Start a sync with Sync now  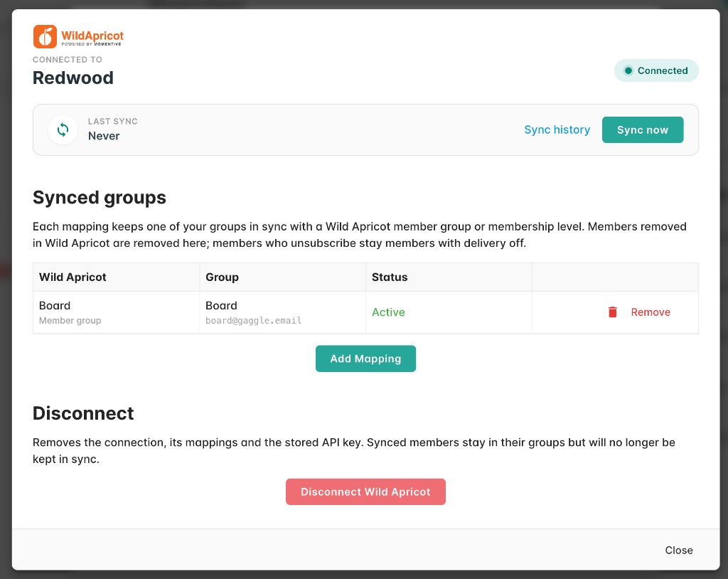click(x=643, y=129)
